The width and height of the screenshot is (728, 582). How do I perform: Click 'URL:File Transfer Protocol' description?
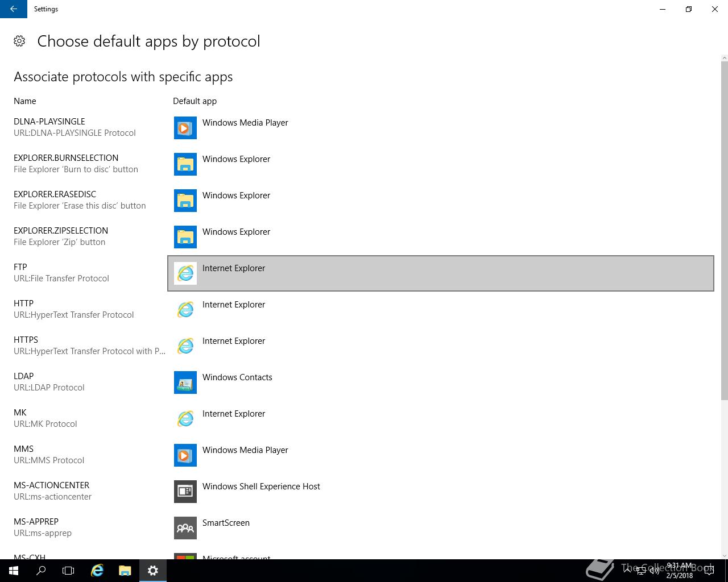click(61, 278)
